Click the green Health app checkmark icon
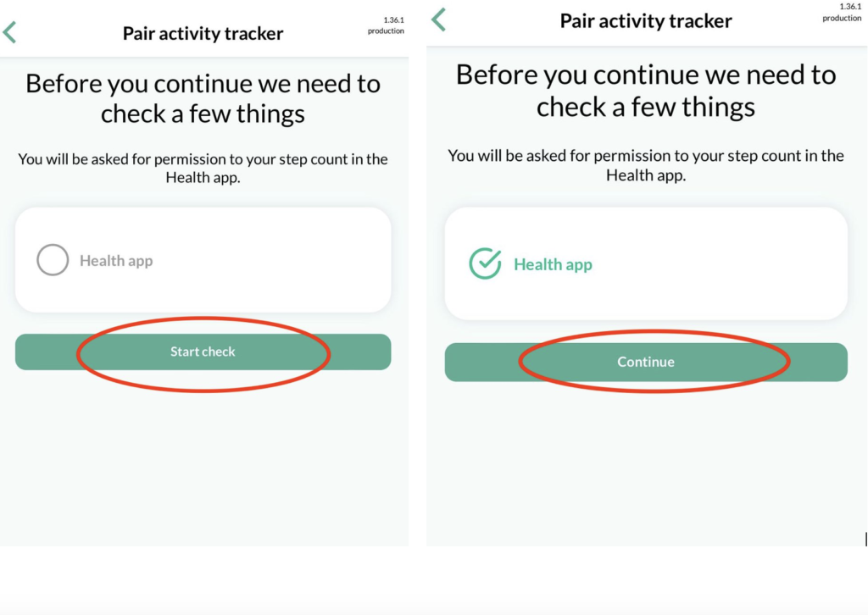Image resolution: width=868 pixels, height=615 pixels. [485, 263]
